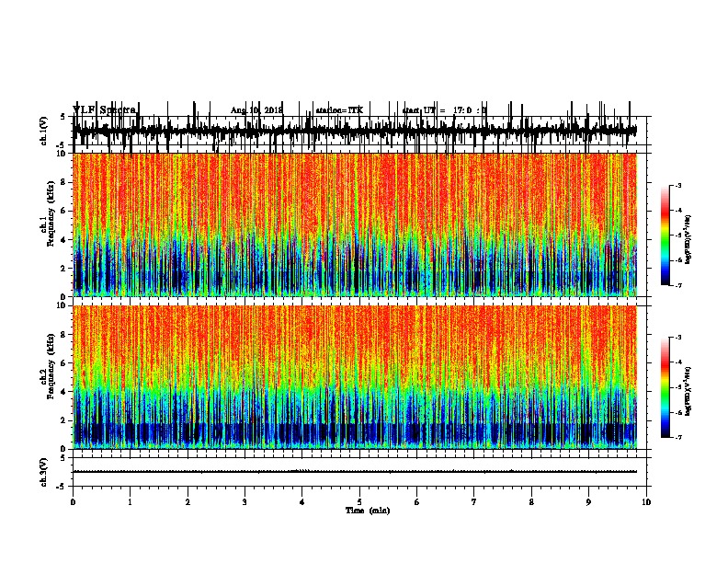The image size is (728, 563).
Task: Click time axis tick label "2"
Action: pyautogui.click(x=188, y=502)
